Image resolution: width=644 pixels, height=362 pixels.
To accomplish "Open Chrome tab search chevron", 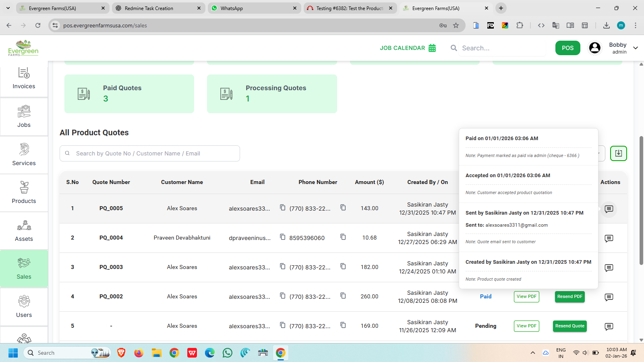I will coord(8,8).
